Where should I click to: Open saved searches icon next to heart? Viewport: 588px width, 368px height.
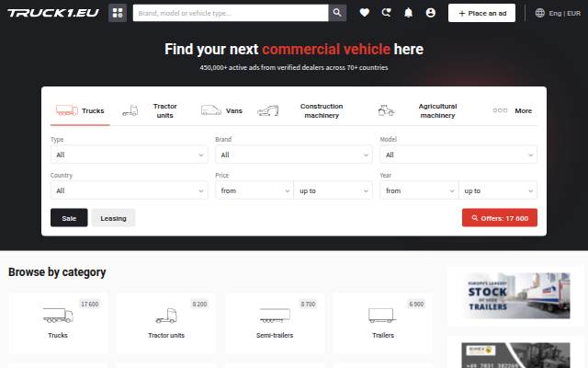[x=386, y=13]
